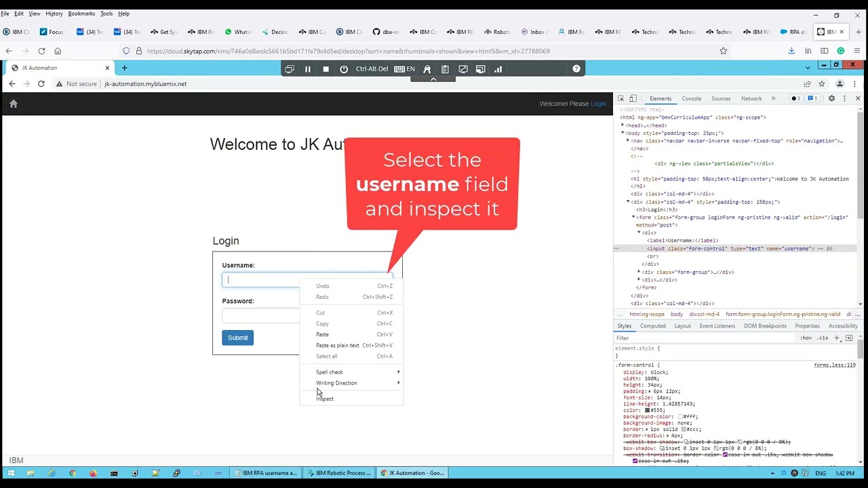Click the new style rule plus icon
Screen dimensions: 868x488
[x=837, y=338]
